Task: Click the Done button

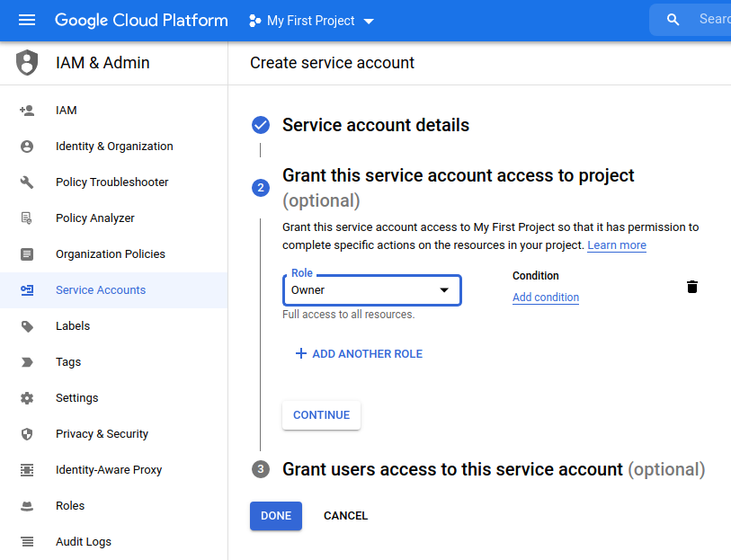Action: [x=276, y=516]
